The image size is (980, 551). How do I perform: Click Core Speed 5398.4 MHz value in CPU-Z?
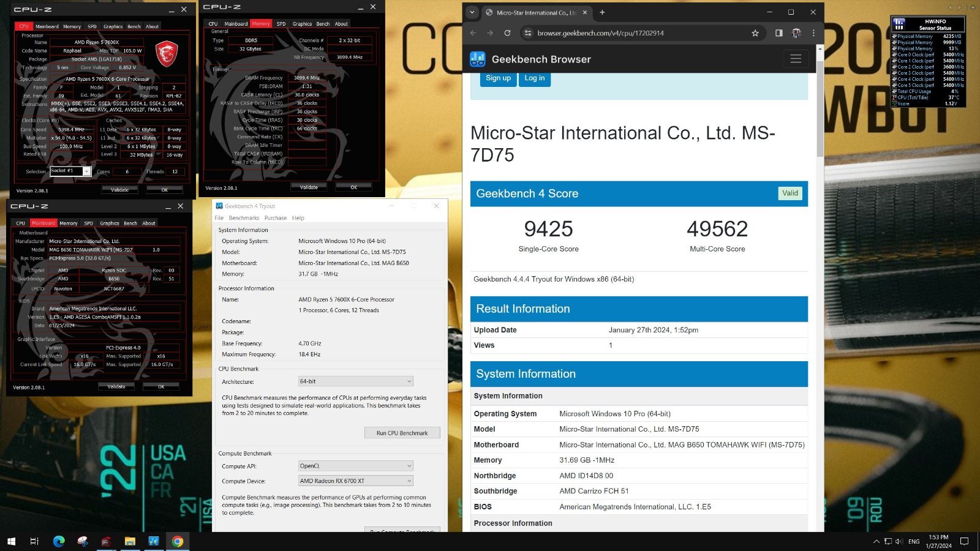coord(72,129)
